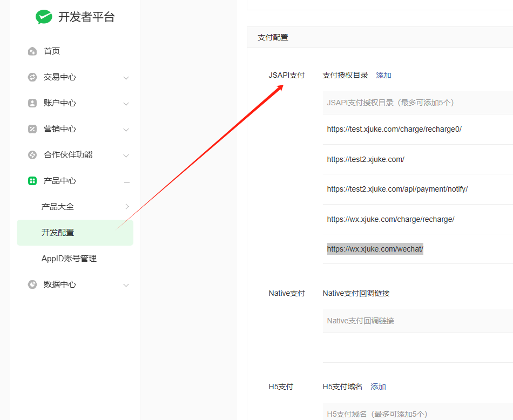Click 添加 next to 支付授权目录
Screen dimensions: 513x420
tap(383, 75)
